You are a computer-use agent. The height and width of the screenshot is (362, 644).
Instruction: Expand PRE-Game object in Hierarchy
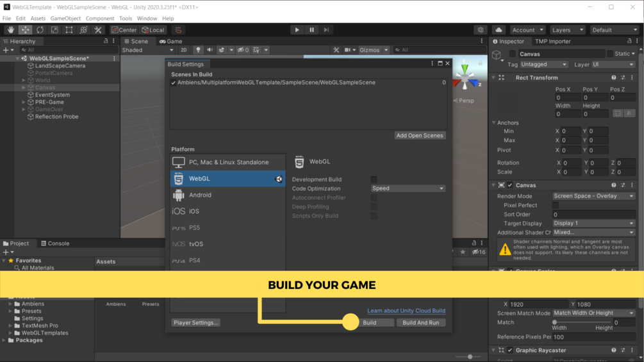24,103
